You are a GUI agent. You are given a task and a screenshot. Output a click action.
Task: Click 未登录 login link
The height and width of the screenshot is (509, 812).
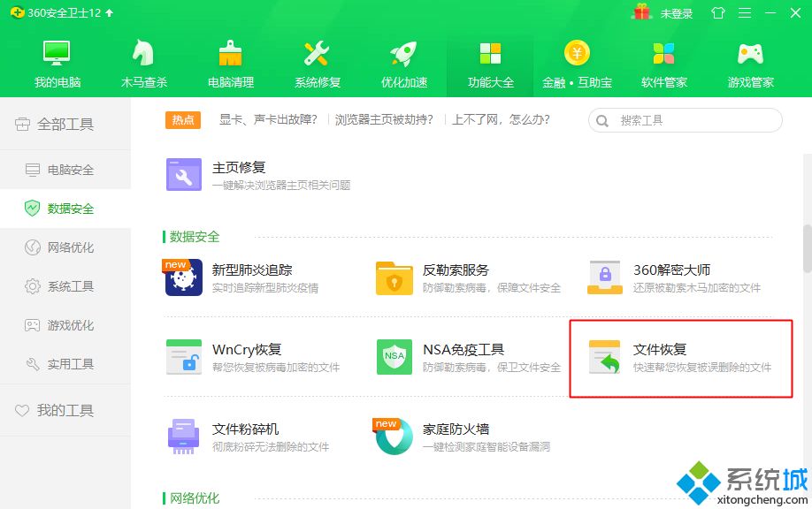pos(677,13)
